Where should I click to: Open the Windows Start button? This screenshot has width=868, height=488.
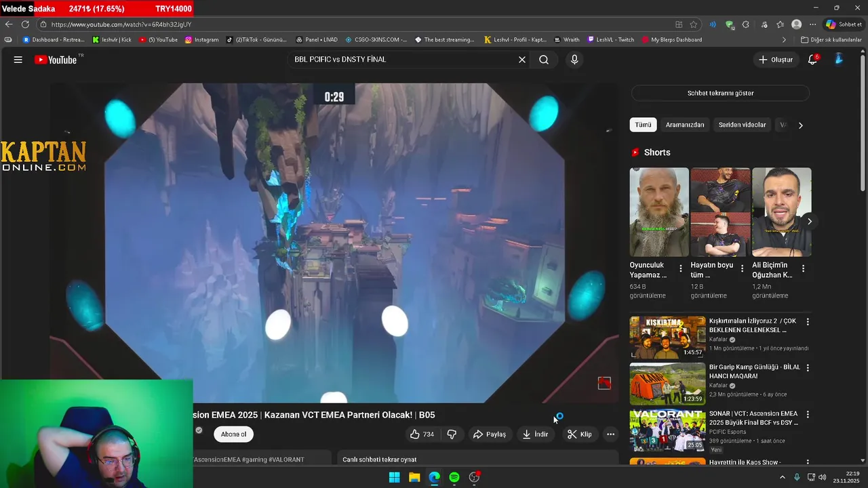tap(394, 477)
